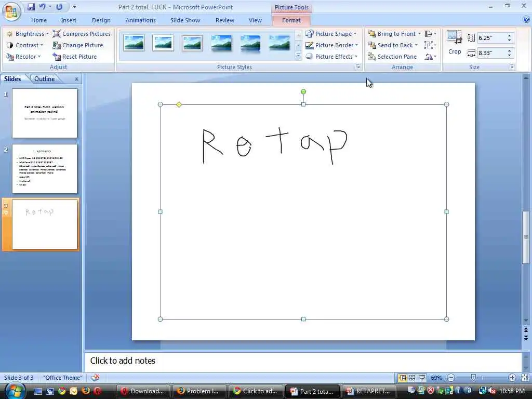Switch to the View tab
The height and width of the screenshot is (399, 532).
click(255, 20)
